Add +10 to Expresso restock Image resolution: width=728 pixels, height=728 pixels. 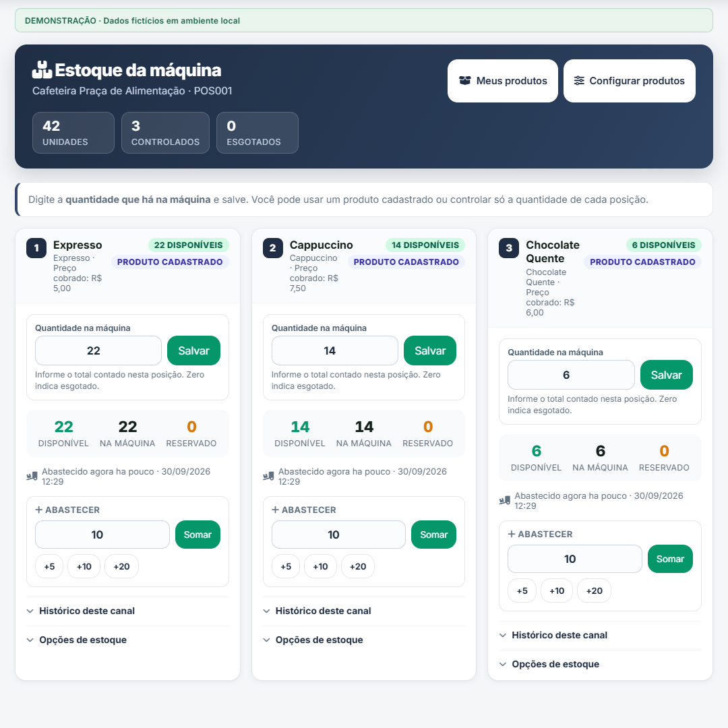84,566
